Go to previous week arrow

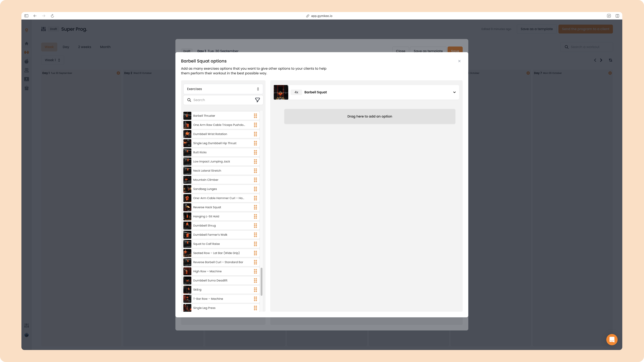(x=595, y=60)
